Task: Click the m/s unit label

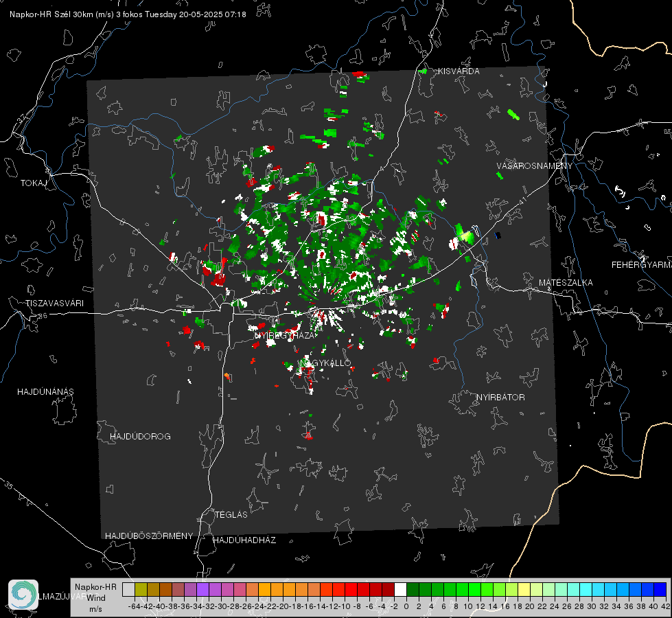Action: coord(95,609)
